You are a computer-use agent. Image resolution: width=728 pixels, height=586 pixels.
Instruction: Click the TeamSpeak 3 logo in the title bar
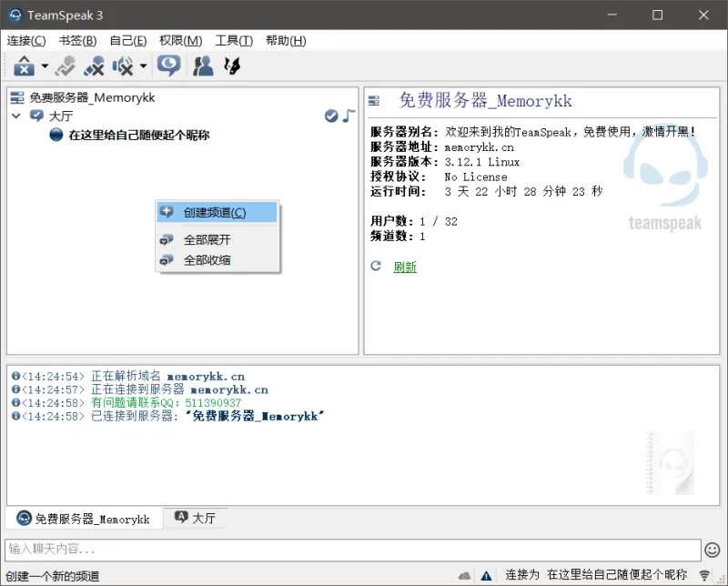[15, 15]
